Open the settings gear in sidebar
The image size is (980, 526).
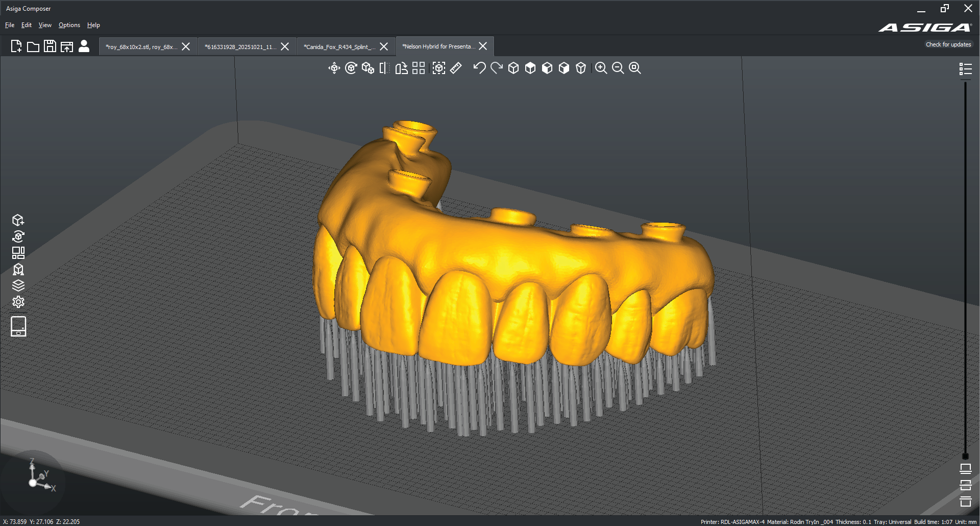tap(18, 302)
